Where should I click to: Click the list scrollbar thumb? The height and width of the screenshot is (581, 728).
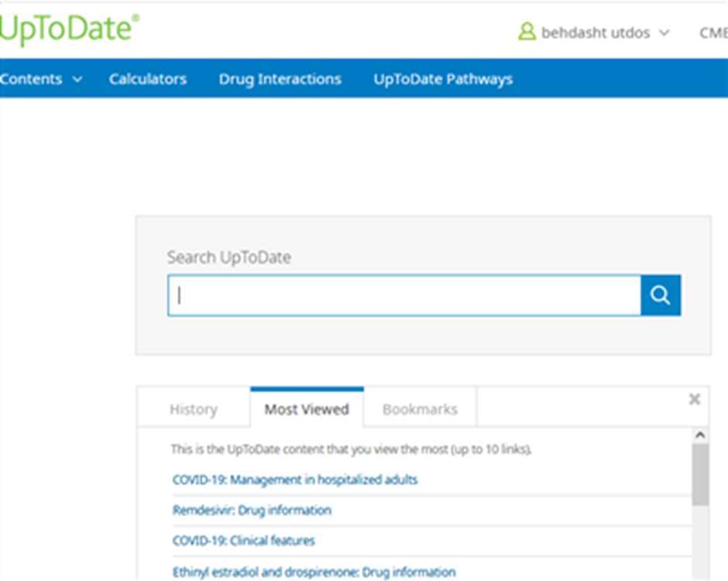pyautogui.click(x=700, y=474)
